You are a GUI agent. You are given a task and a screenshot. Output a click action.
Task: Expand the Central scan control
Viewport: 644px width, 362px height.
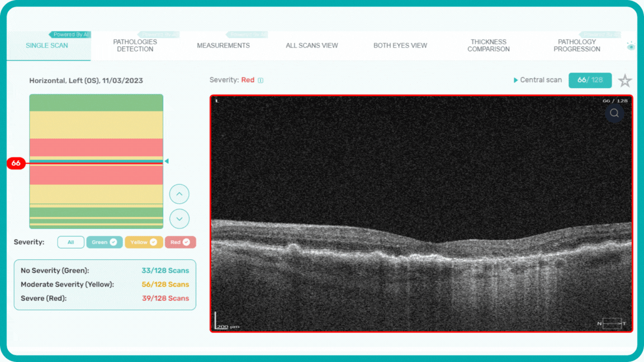tap(541, 80)
